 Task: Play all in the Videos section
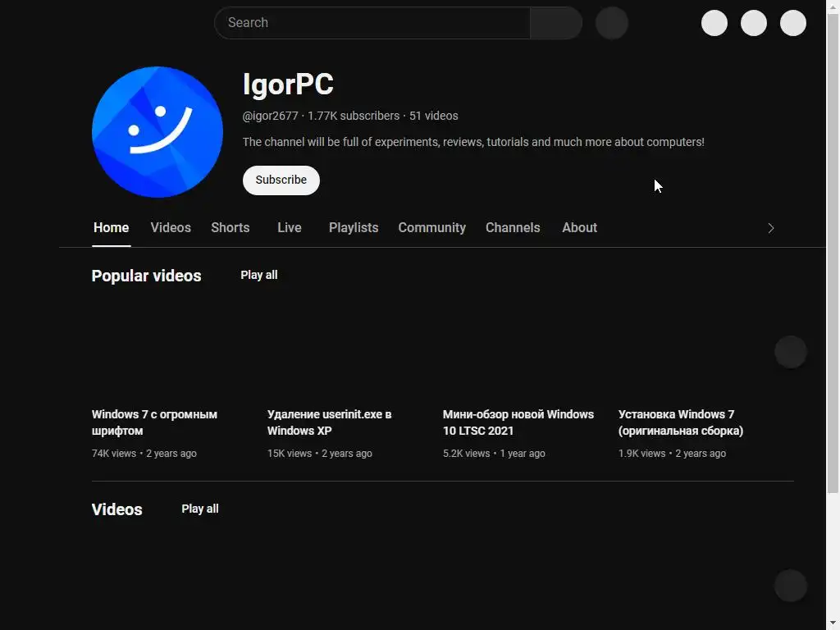tap(200, 509)
